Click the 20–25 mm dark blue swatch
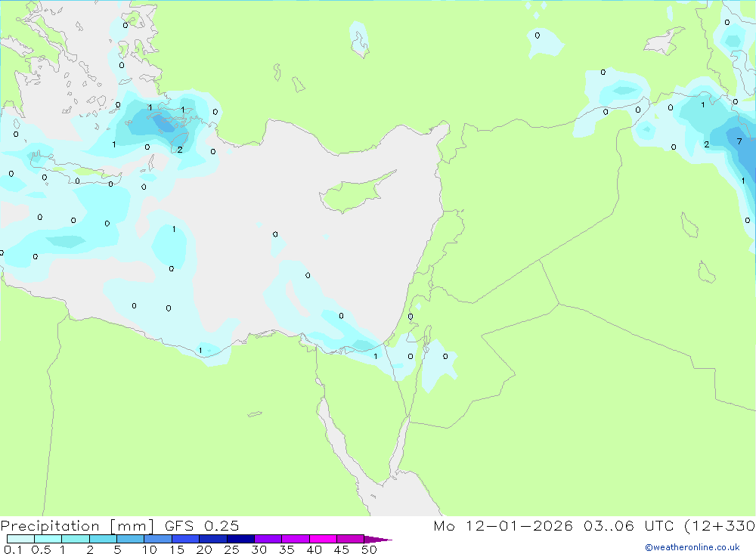The height and width of the screenshot is (554, 756). 213,539
